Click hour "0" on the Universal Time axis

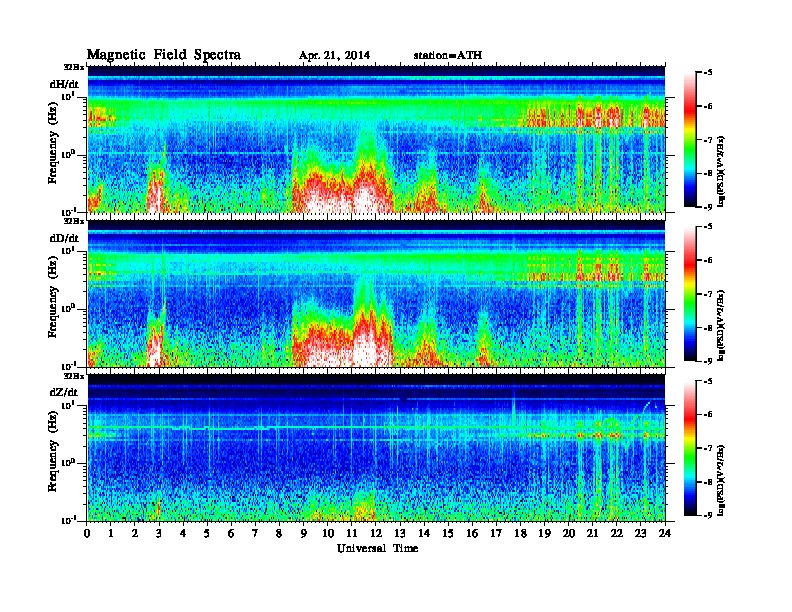[x=87, y=533]
